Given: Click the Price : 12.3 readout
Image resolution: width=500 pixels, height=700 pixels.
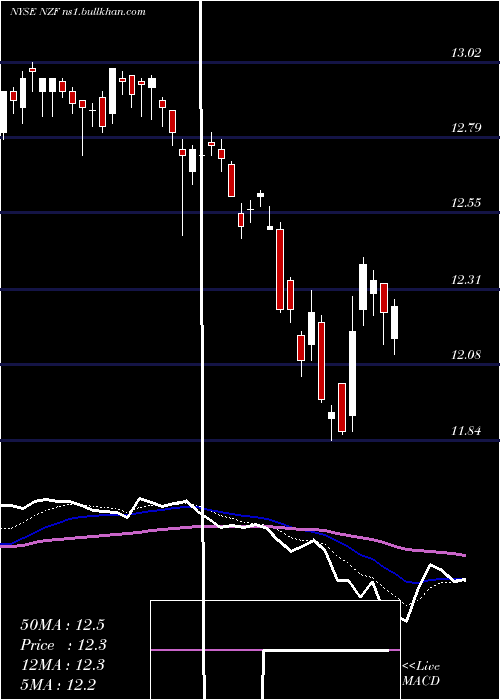Looking at the screenshot, I should click(63, 645).
